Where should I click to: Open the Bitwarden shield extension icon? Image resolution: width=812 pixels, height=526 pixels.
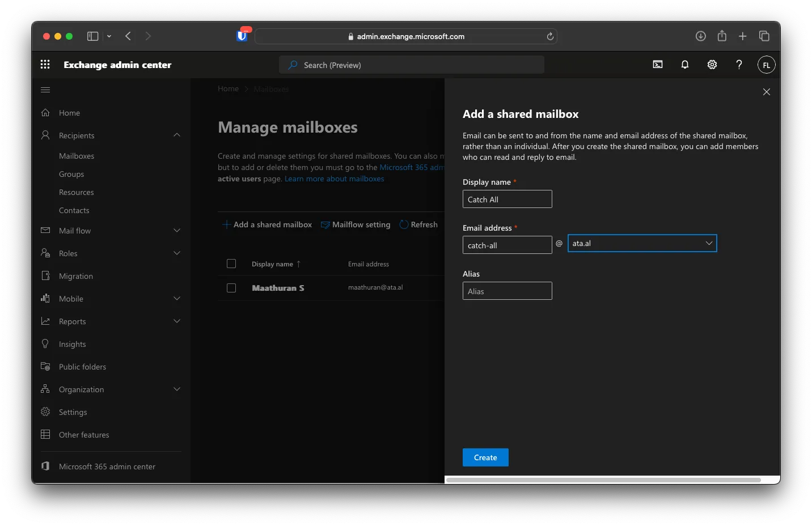[242, 36]
